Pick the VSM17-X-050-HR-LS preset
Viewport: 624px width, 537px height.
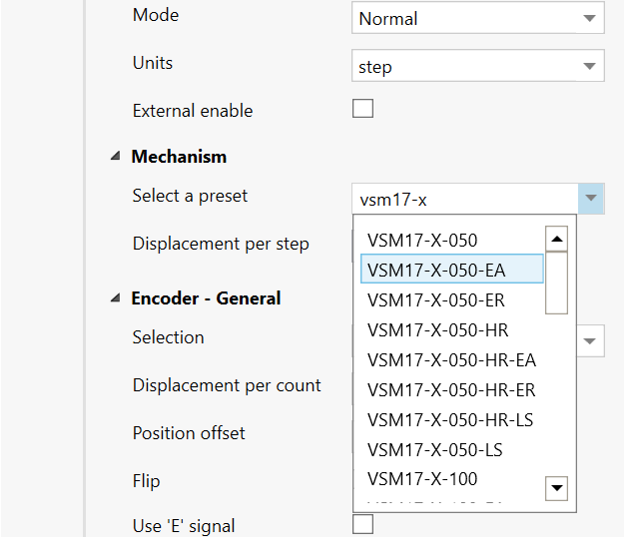pos(450,420)
